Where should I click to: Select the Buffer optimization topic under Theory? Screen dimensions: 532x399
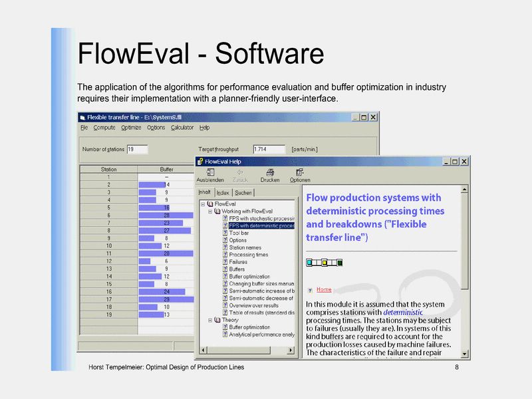[249, 327]
